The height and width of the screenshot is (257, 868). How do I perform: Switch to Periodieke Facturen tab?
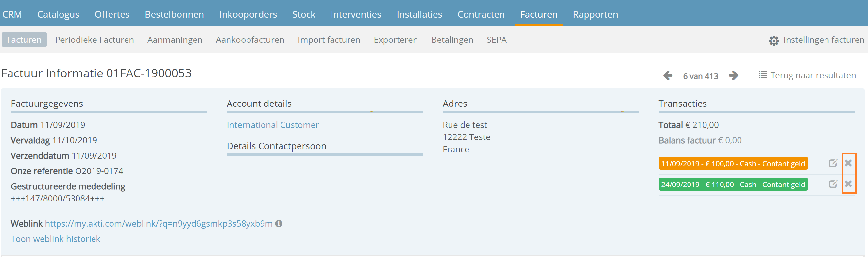click(x=94, y=40)
